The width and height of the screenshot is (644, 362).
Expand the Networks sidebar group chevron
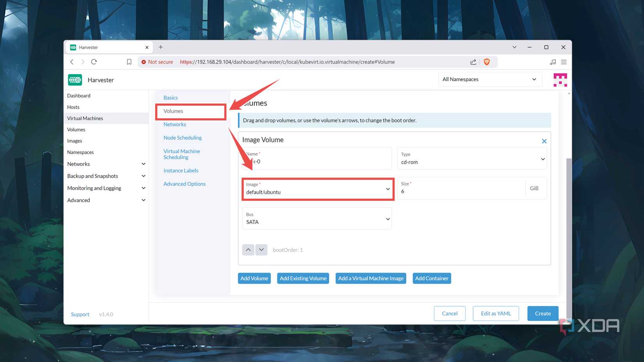143,164
